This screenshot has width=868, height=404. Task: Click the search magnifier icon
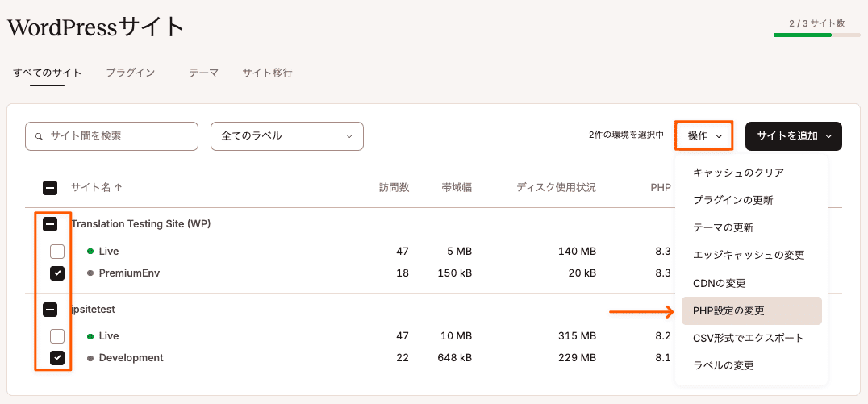coord(39,136)
